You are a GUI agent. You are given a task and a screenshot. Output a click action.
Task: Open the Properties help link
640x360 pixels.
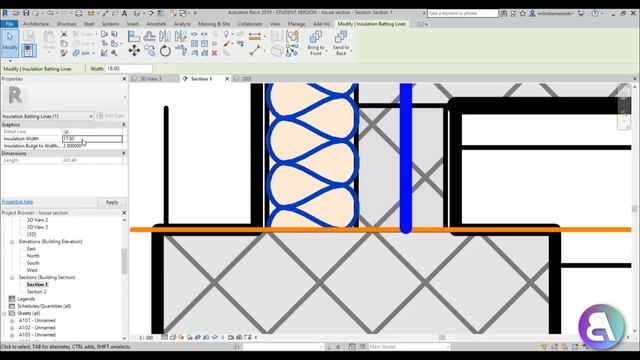click(17, 202)
